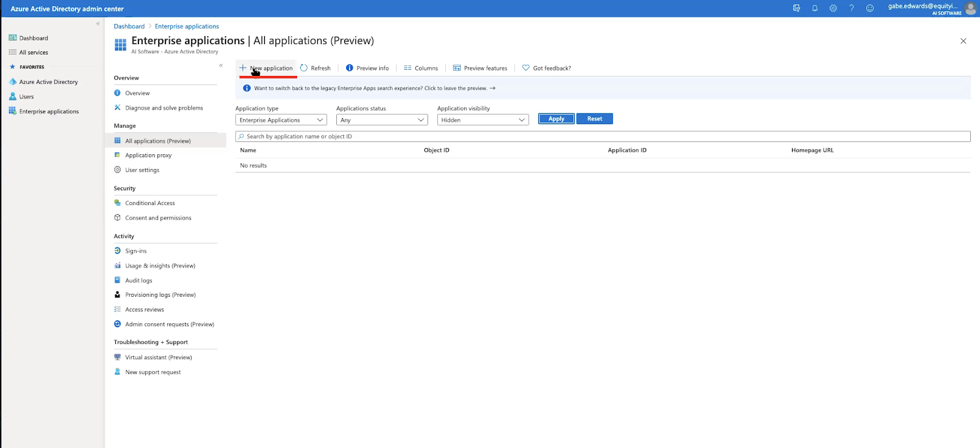This screenshot has width=980, height=448.
Task: Click the Azure Active Directory diamond icon
Action: click(12, 82)
